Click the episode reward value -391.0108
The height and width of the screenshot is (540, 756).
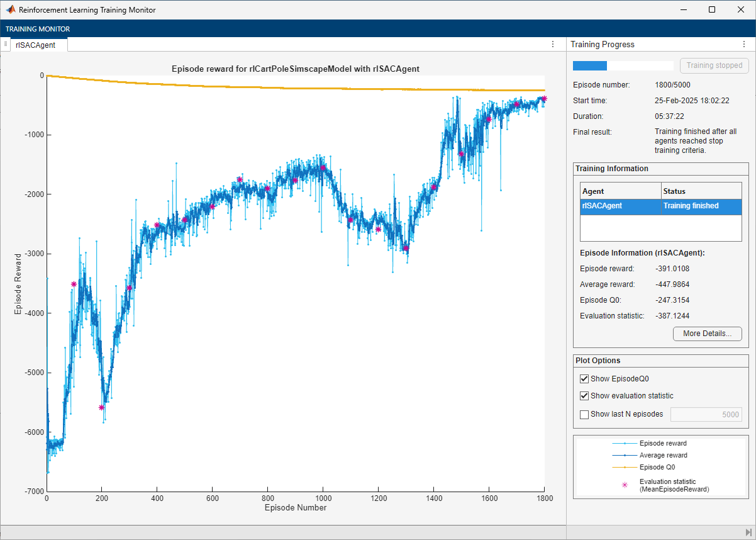click(x=672, y=269)
